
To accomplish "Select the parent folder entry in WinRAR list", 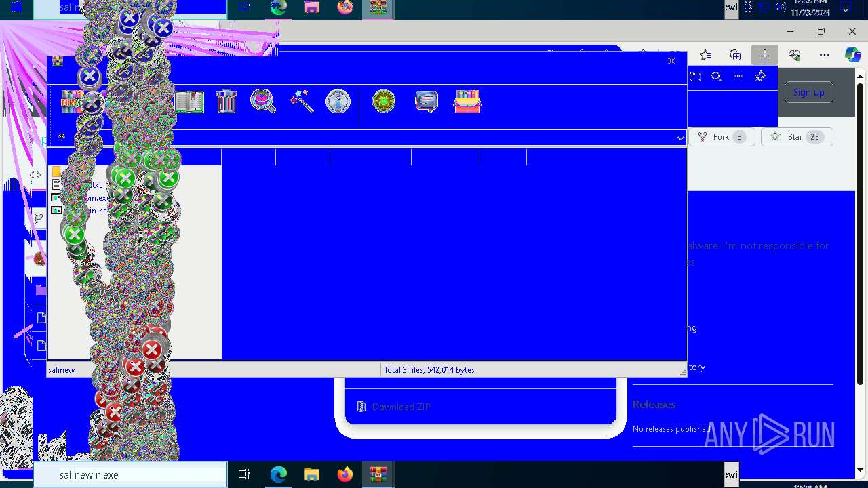I will pos(56,171).
